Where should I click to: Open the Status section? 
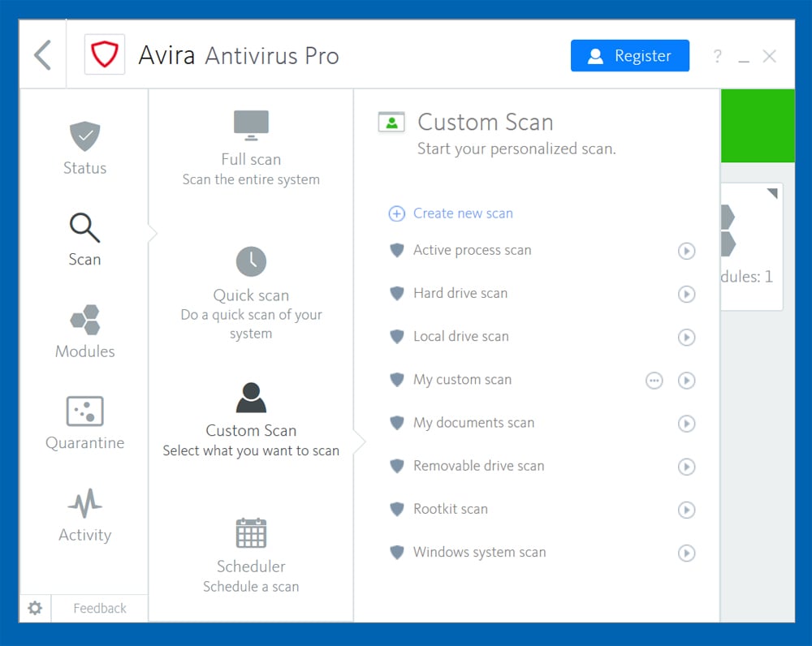pos(85,149)
